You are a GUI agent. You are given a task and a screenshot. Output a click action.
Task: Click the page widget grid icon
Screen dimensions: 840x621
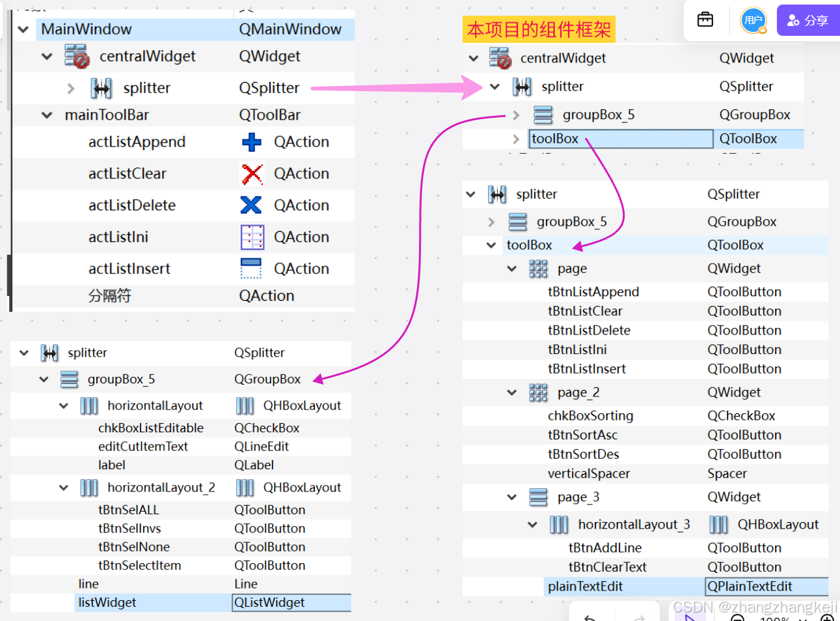pos(538,269)
